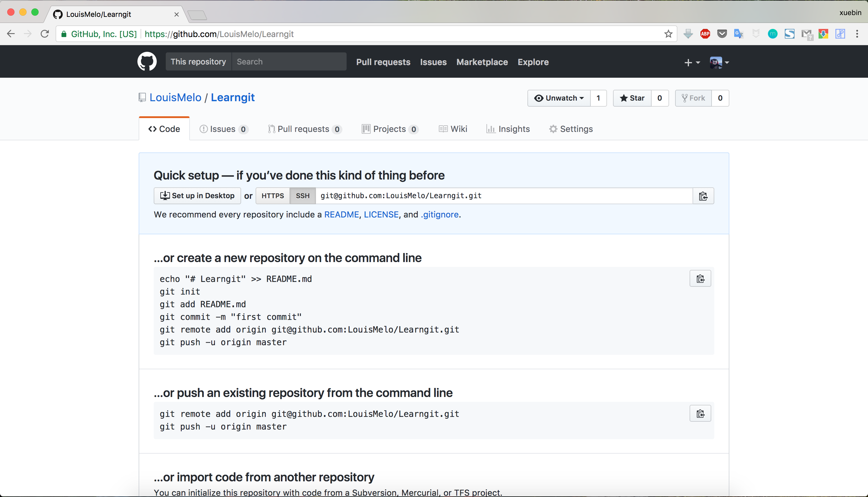Screen dimensions: 868x497
Task: Click the browser forward arrow
Action: [x=28, y=34]
